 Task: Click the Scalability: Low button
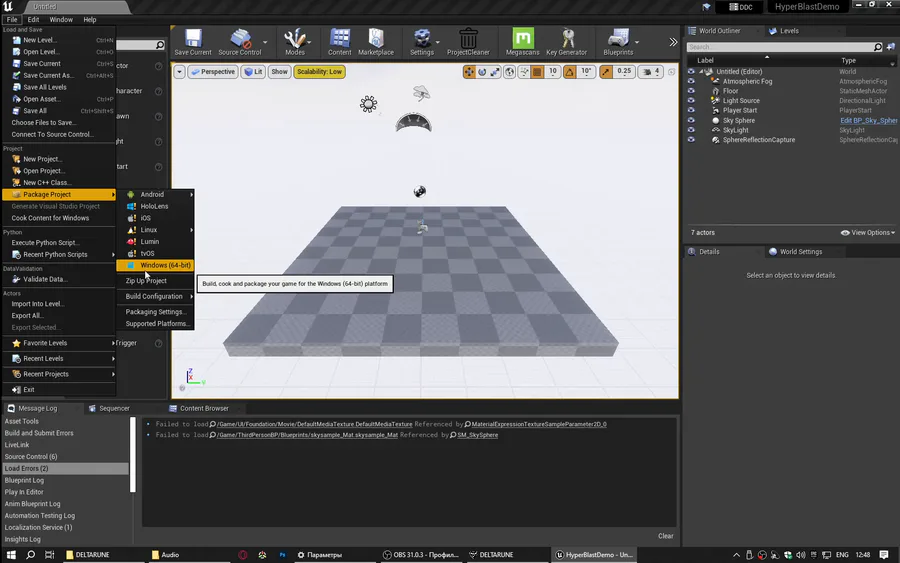[x=320, y=72]
